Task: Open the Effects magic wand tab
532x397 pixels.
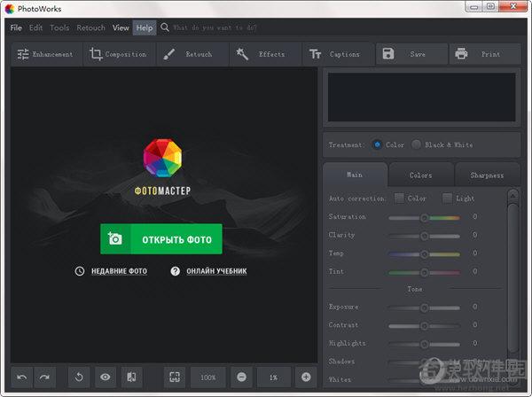Action: (265, 54)
